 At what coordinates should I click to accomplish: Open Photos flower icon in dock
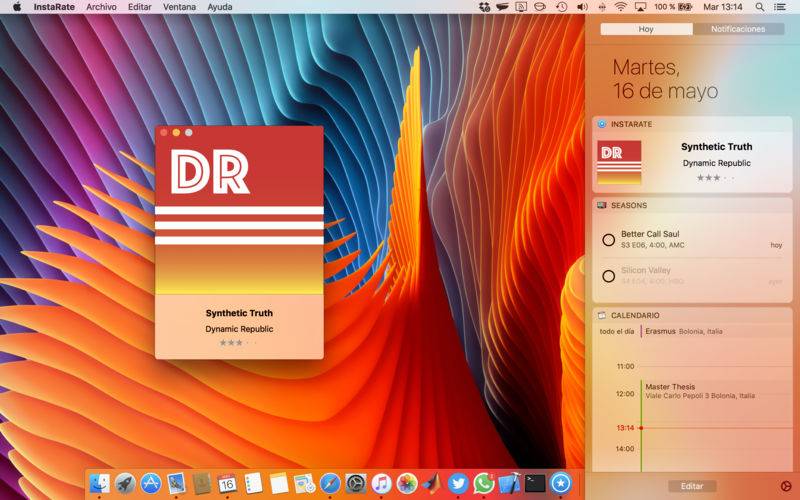(x=407, y=483)
